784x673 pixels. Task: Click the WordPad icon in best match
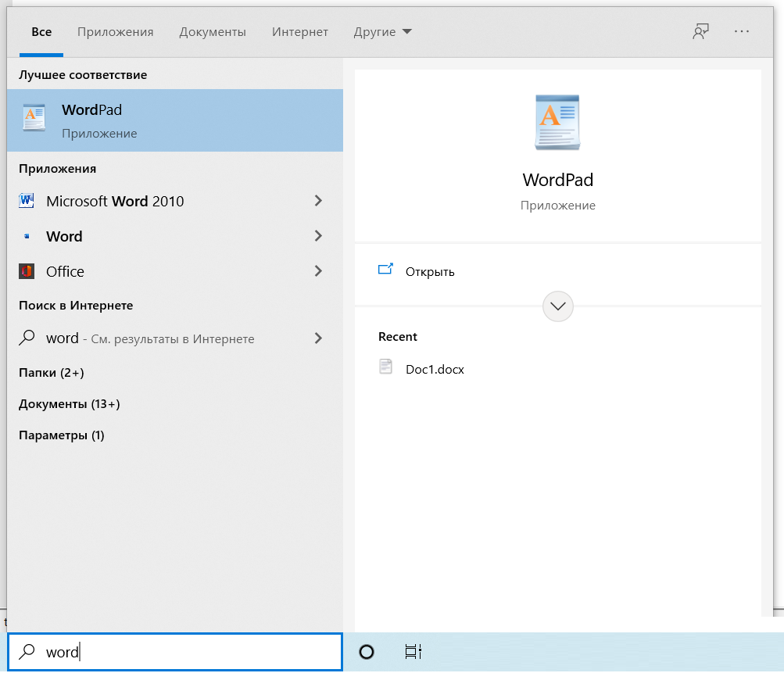coord(34,117)
